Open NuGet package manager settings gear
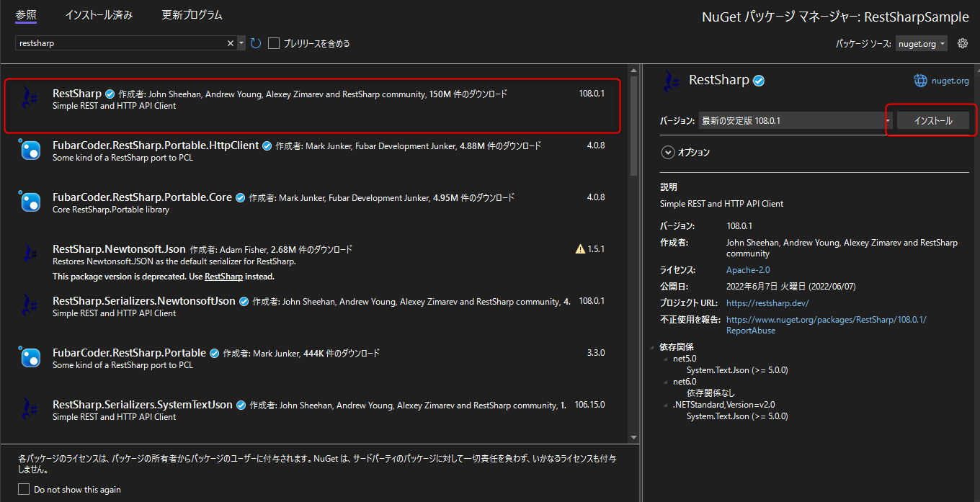This screenshot has width=980, height=502. [963, 42]
